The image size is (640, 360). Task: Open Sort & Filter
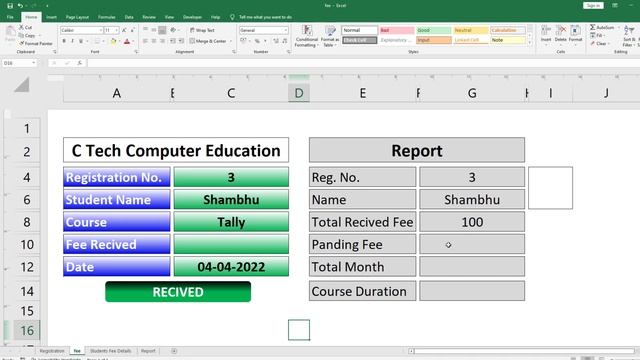tap(629, 36)
